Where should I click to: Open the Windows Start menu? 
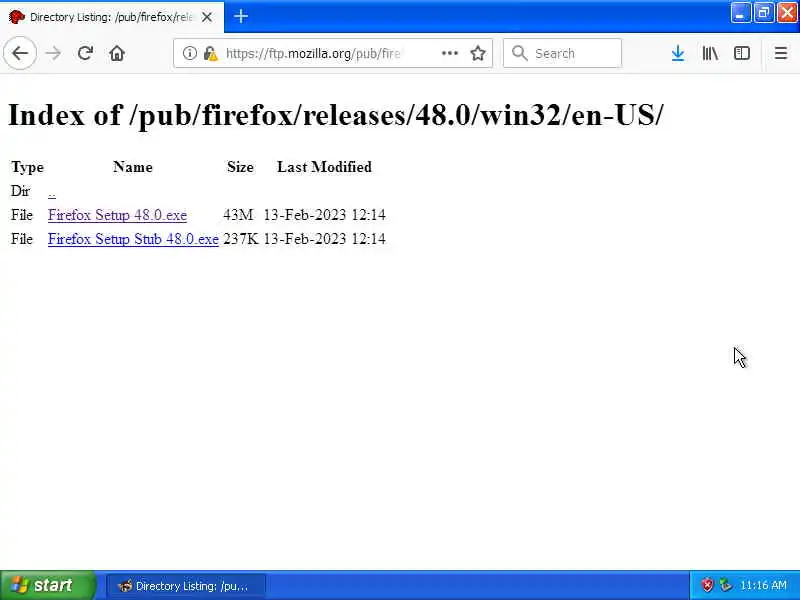tap(47, 585)
